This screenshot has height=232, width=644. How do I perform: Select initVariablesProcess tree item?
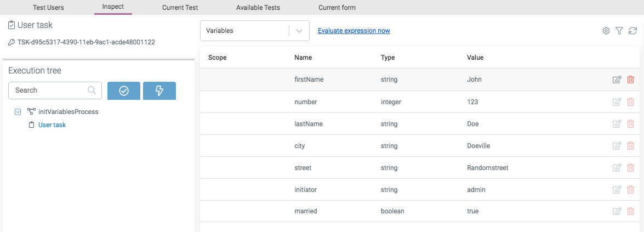tap(68, 111)
